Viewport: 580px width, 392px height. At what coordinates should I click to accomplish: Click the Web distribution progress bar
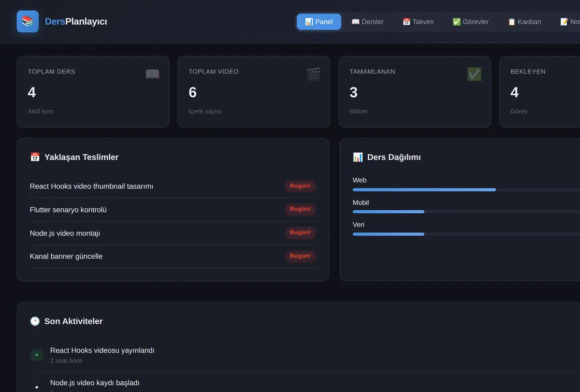pyautogui.click(x=466, y=189)
